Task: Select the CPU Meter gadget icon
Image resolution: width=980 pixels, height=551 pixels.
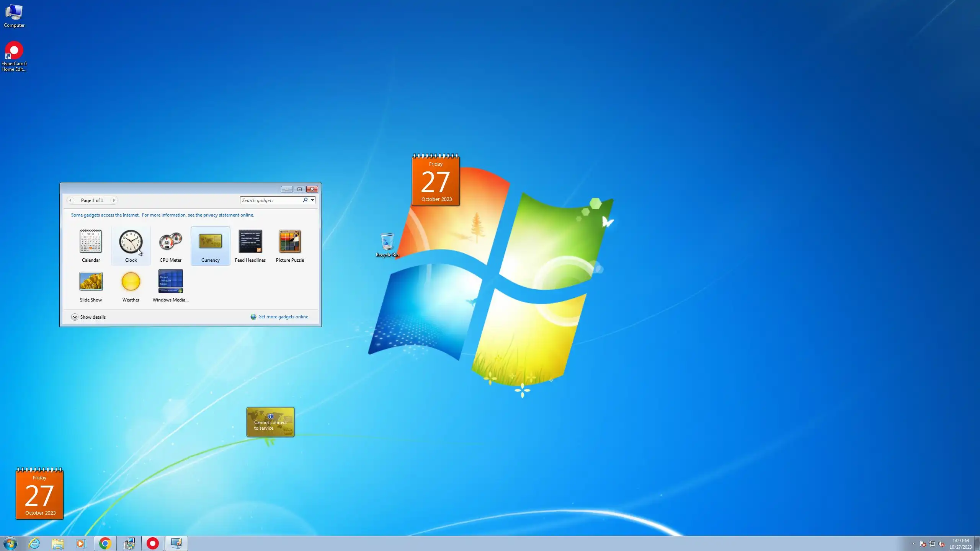Action: click(x=170, y=241)
